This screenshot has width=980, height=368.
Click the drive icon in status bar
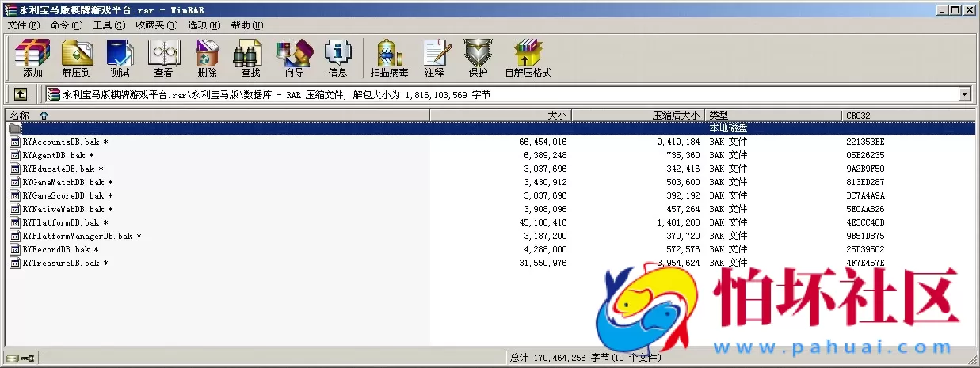(12, 359)
